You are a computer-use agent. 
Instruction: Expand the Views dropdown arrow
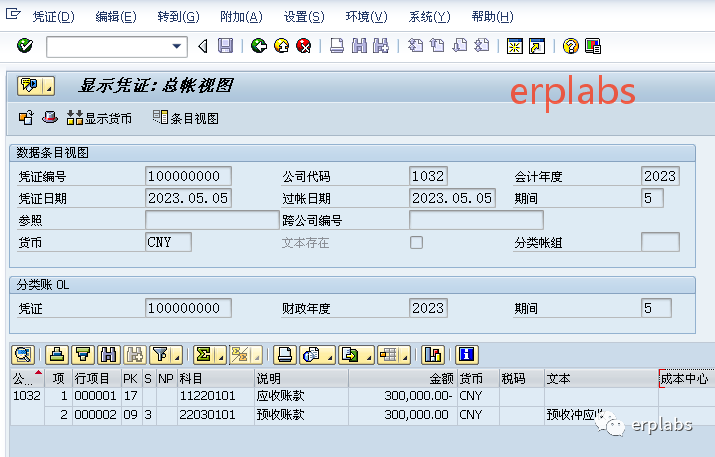coord(329,355)
